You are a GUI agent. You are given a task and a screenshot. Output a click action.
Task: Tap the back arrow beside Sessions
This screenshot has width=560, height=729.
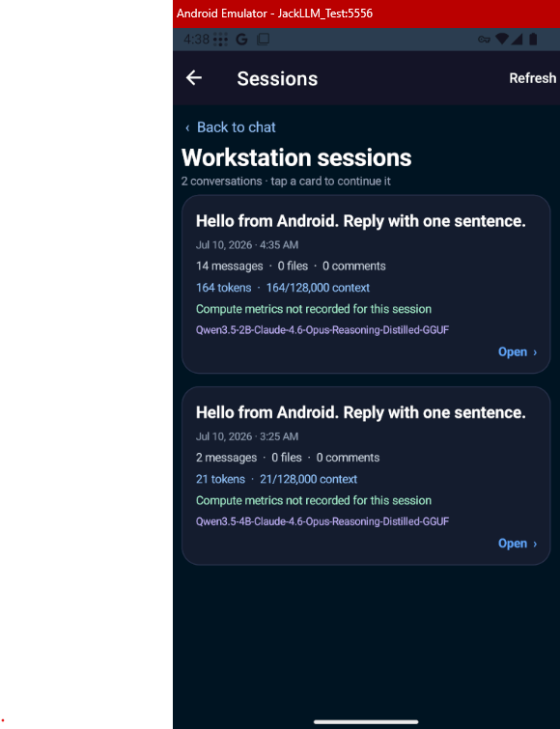[194, 77]
